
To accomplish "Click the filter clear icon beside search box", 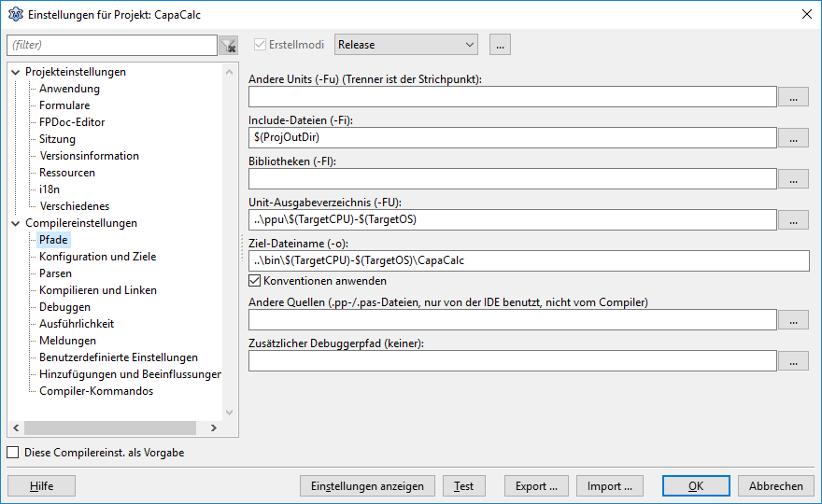I will point(228,45).
